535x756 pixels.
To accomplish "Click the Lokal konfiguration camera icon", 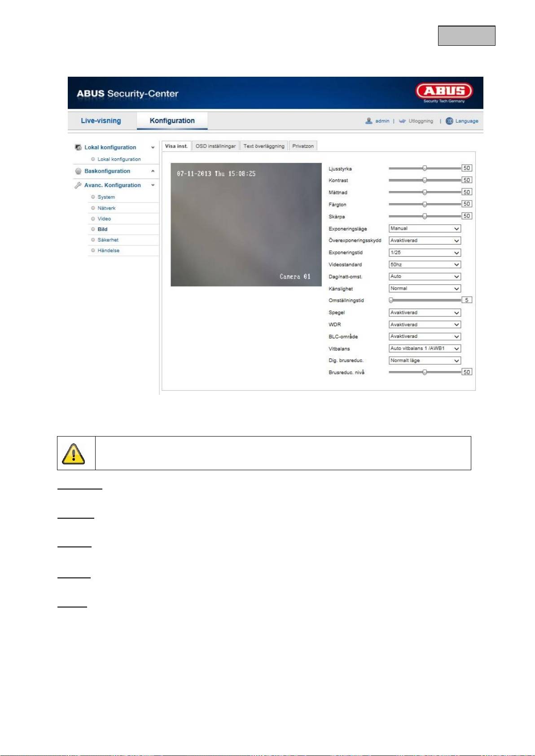I will [x=78, y=148].
